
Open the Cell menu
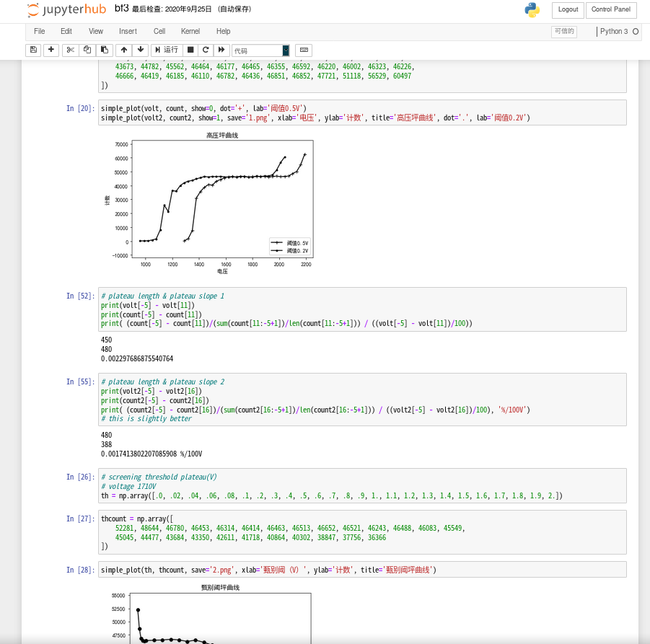(159, 32)
